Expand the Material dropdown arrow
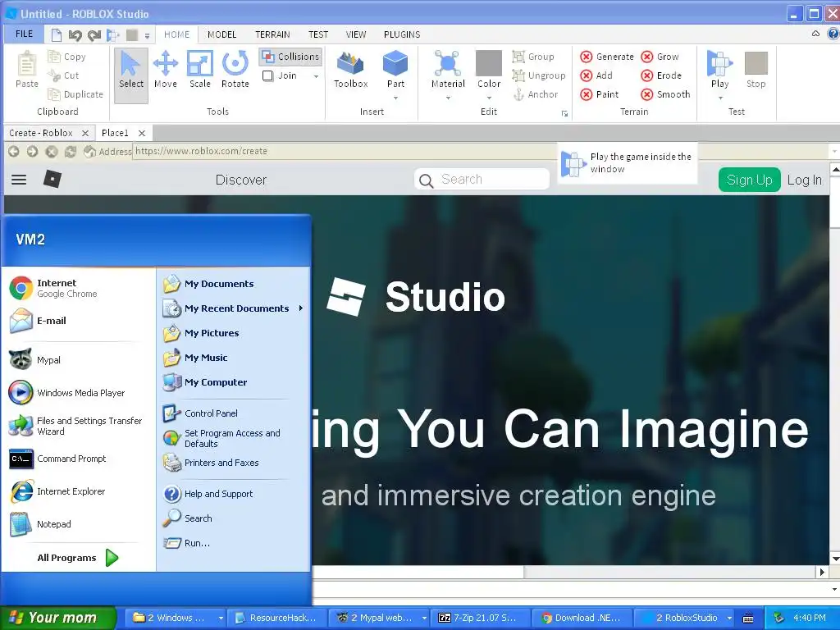 [448, 98]
